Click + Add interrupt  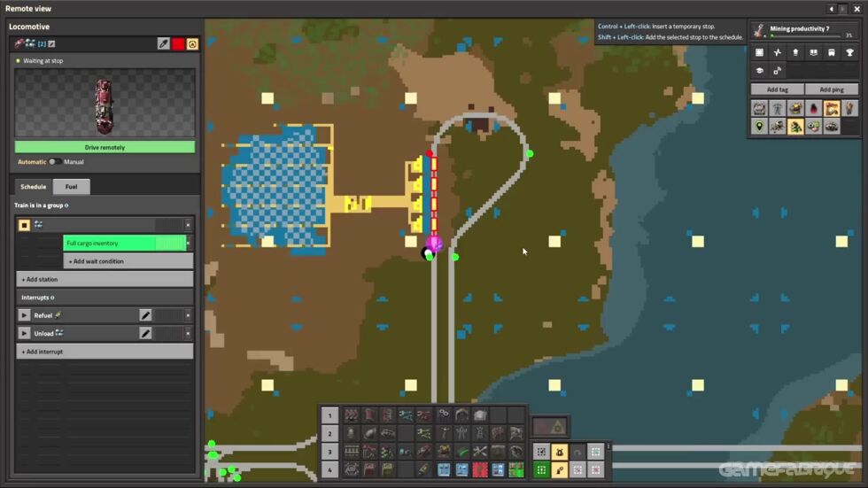tap(105, 352)
